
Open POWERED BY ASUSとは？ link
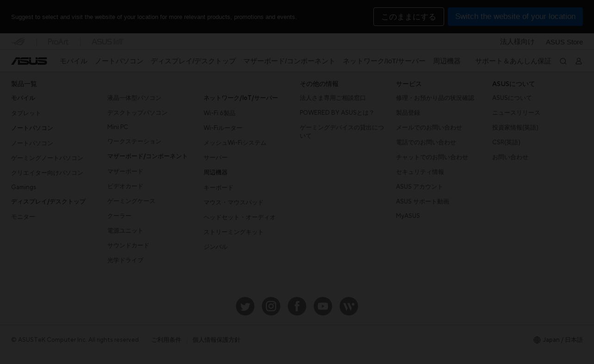tap(337, 113)
